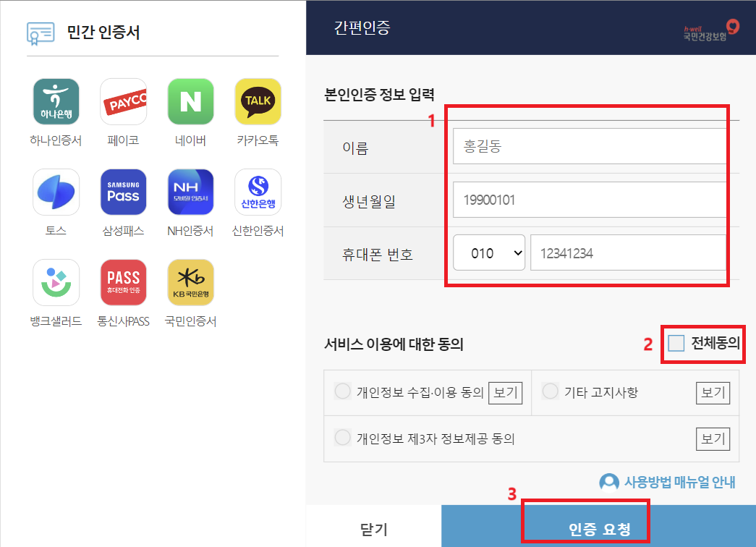
Task: Click the 통신사PASS label
Action: [x=124, y=321]
